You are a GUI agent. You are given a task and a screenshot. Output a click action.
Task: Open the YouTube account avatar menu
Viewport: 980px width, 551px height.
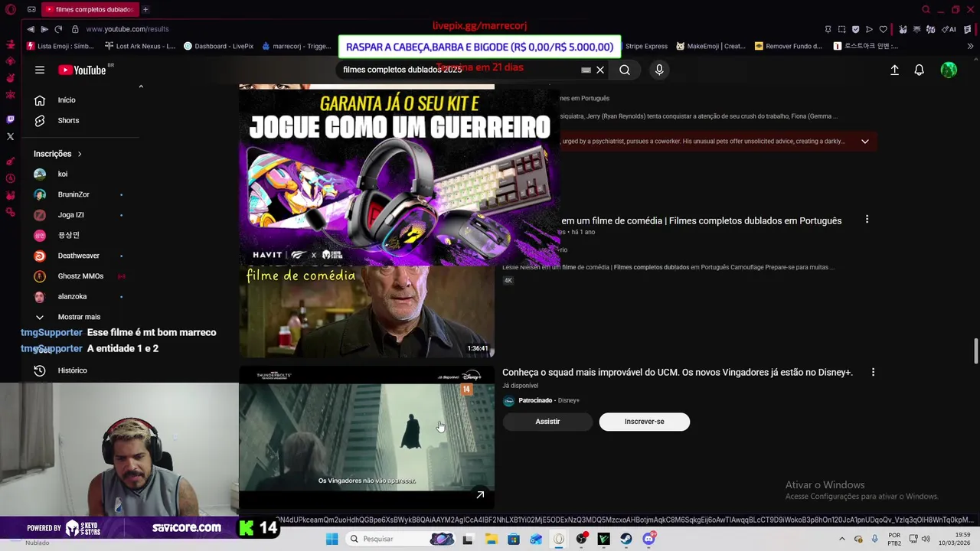949,70
